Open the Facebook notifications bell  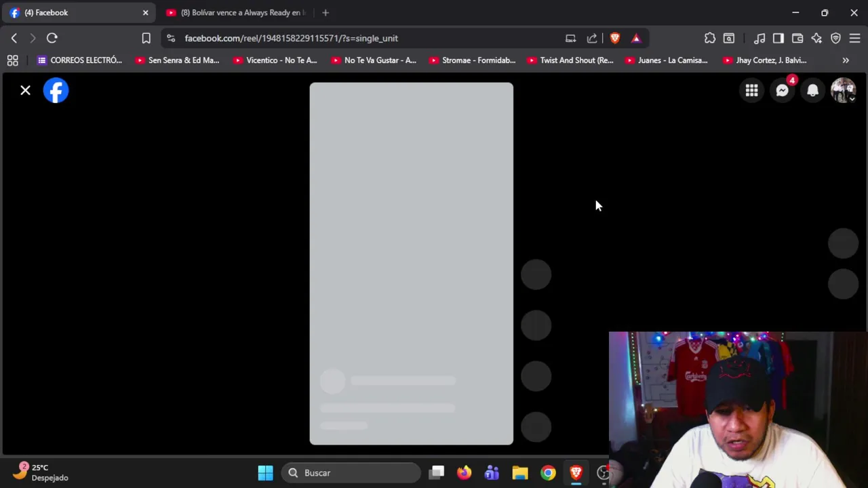[x=812, y=90]
